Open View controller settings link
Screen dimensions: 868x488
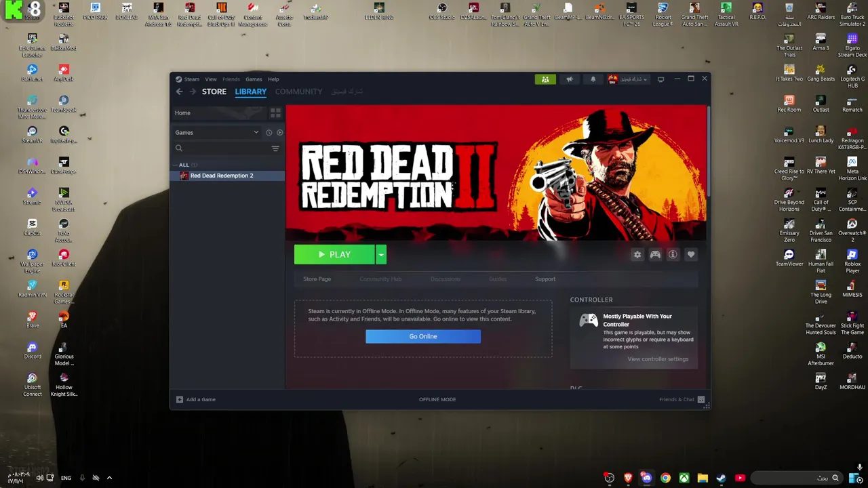coord(658,359)
